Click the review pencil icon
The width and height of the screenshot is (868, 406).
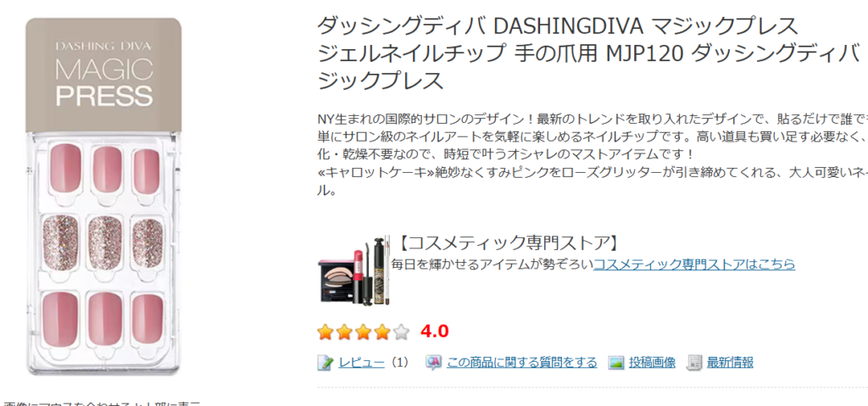325,363
